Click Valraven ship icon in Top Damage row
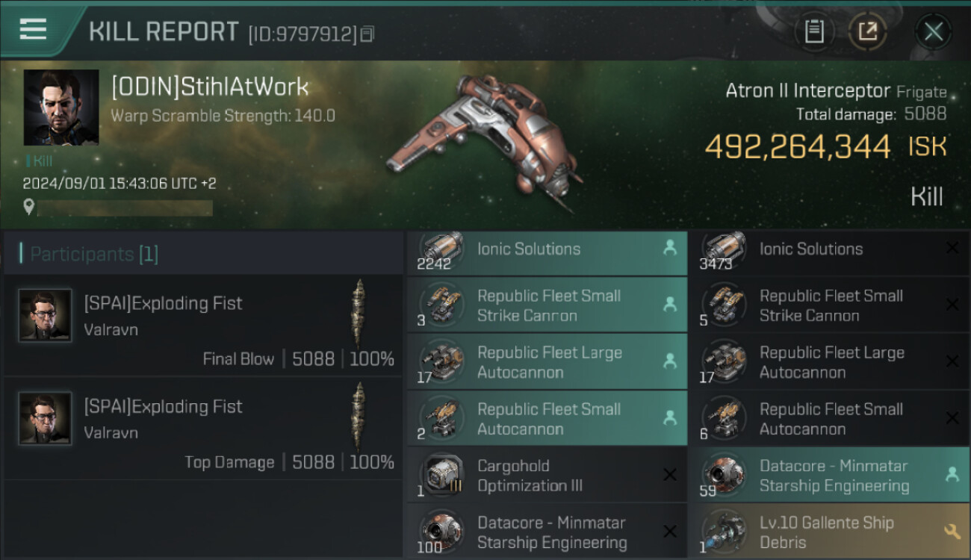971x560 pixels. pos(359,417)
